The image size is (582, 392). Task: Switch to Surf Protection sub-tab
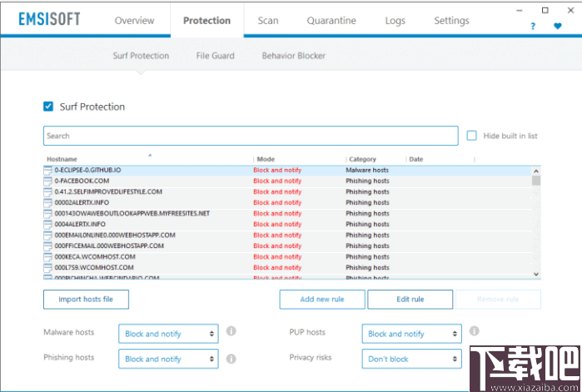click(x=141, y=56)
